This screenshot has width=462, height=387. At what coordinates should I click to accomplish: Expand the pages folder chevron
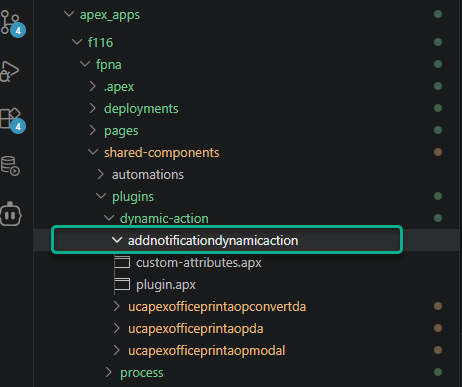coord(93,130)
